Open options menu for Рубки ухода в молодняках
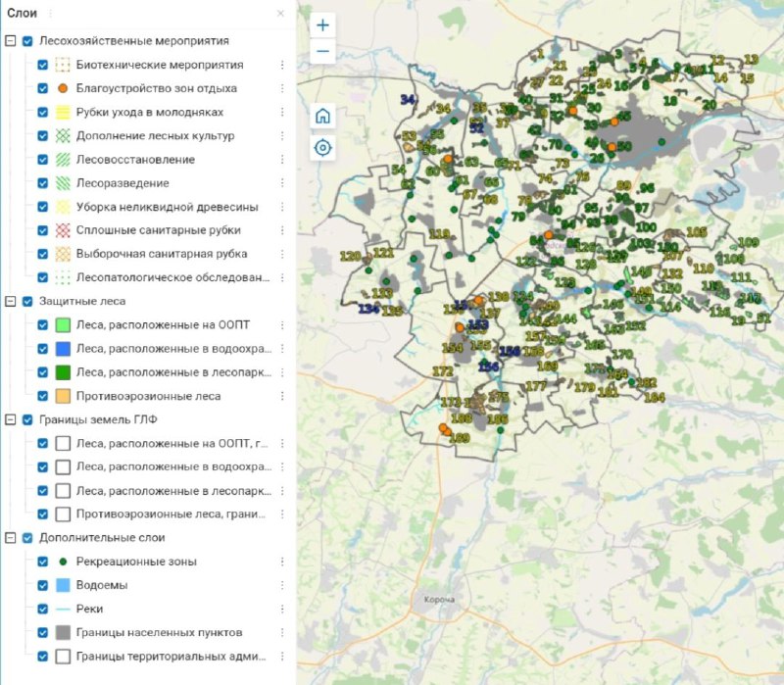This screenshot has height=685, width=784. pyautogui.click(x=282, y=112)
